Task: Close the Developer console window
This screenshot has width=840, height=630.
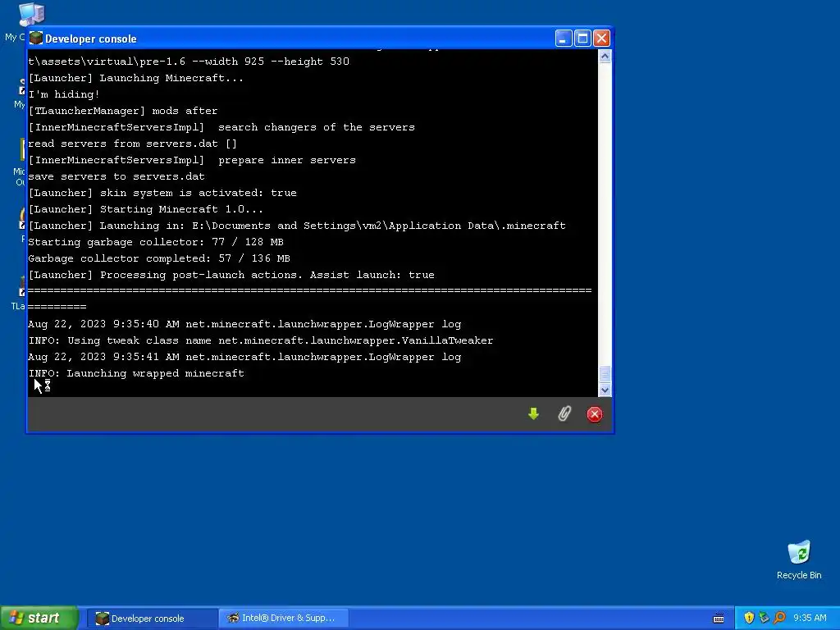Action: coord(601,38)
